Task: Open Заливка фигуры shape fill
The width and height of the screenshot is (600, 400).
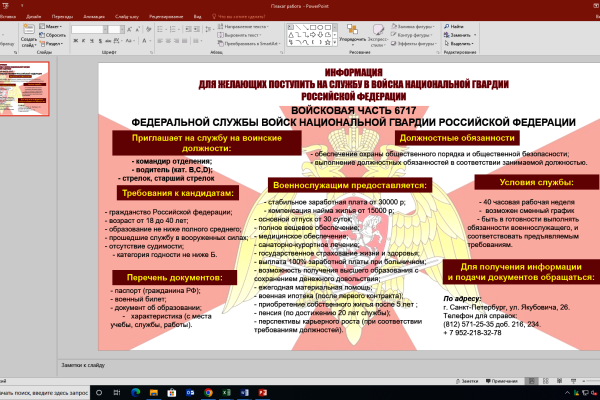Action: (412, 26)
